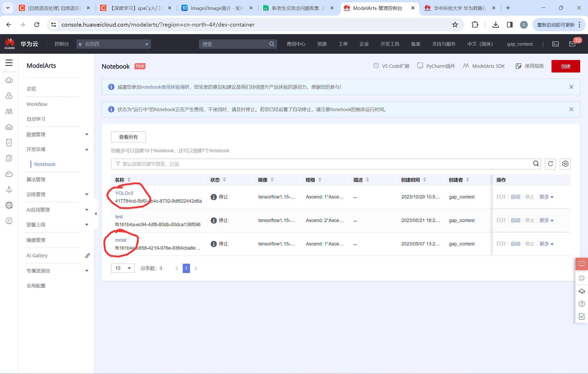This screenshot has height=374, width=588.
Task: Click the red 创建 button
Action: [565, 66]
